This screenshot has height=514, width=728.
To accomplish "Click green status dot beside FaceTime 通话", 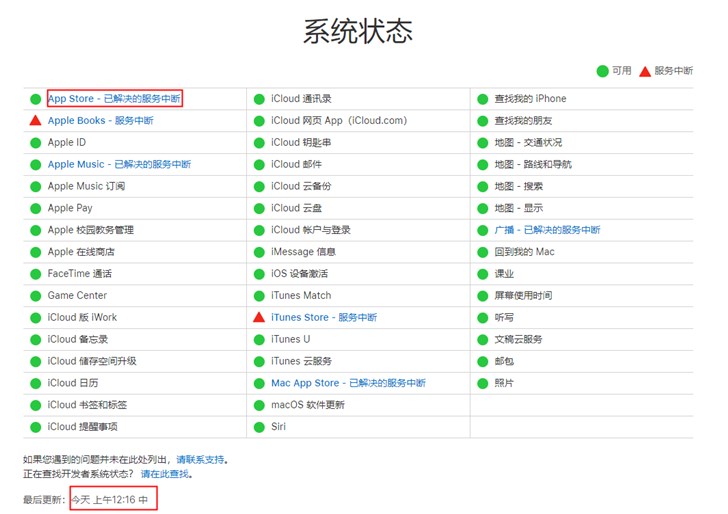I will pos(36,274).
